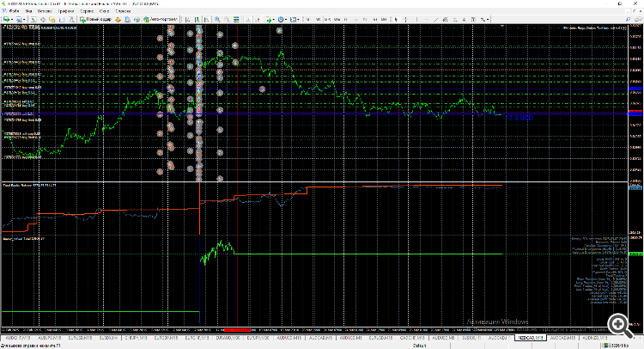This screenshot has height=349, width=644.
Task: Select the W1 timeframe button
Action: [374, 19]
